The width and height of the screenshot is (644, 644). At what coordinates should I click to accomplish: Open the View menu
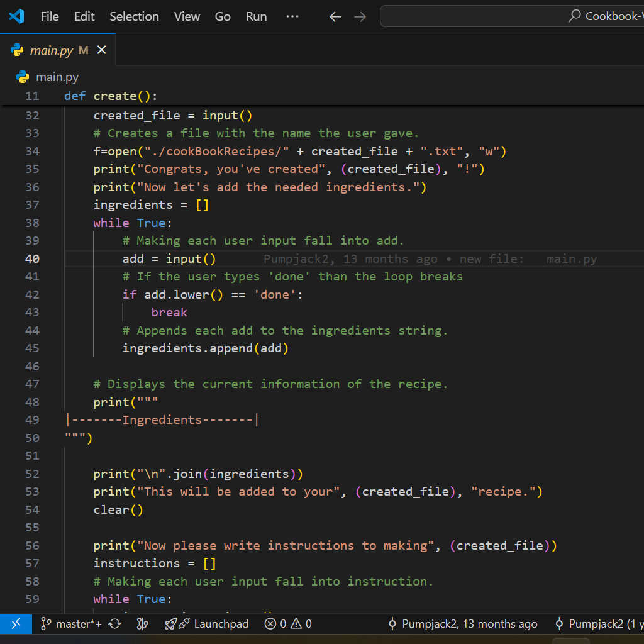click(187, 16)
